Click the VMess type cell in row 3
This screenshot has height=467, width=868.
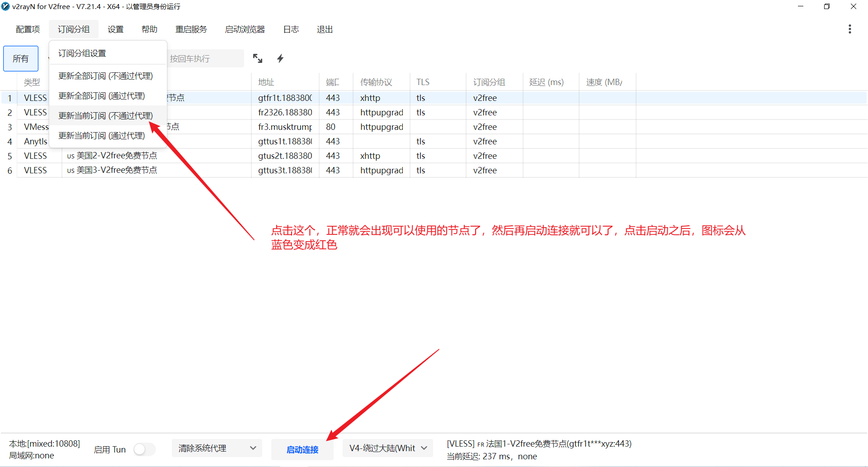click(x=36, y=127)
